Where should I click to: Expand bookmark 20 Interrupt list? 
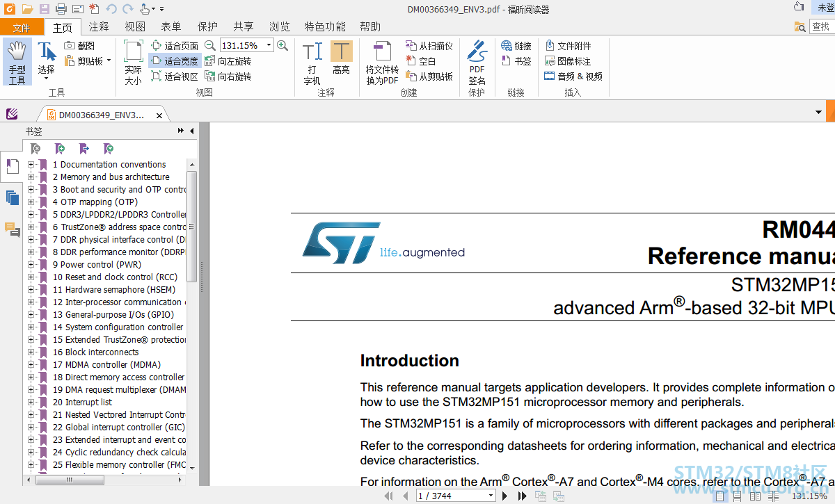pos(31,403)
